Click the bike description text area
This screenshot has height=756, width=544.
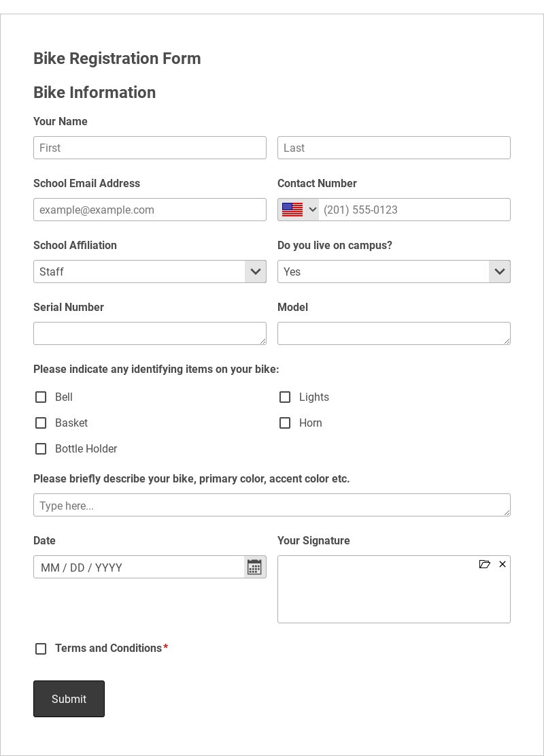point(272,505)
